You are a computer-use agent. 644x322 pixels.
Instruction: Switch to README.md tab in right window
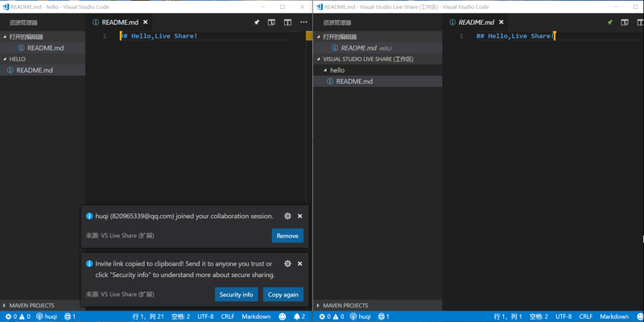tap(476, 23)
